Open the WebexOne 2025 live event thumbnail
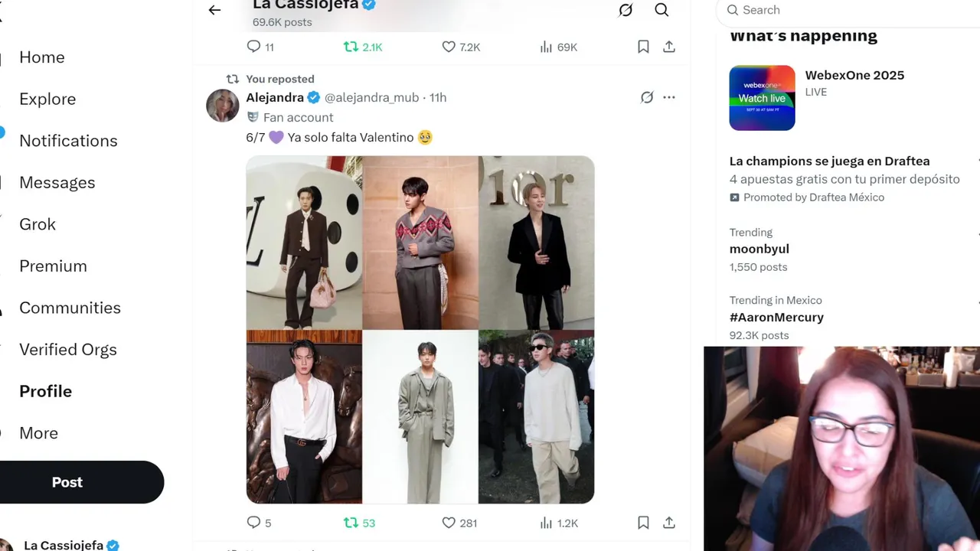The width and height of the screenshot is (980, 551). (762, 98)
